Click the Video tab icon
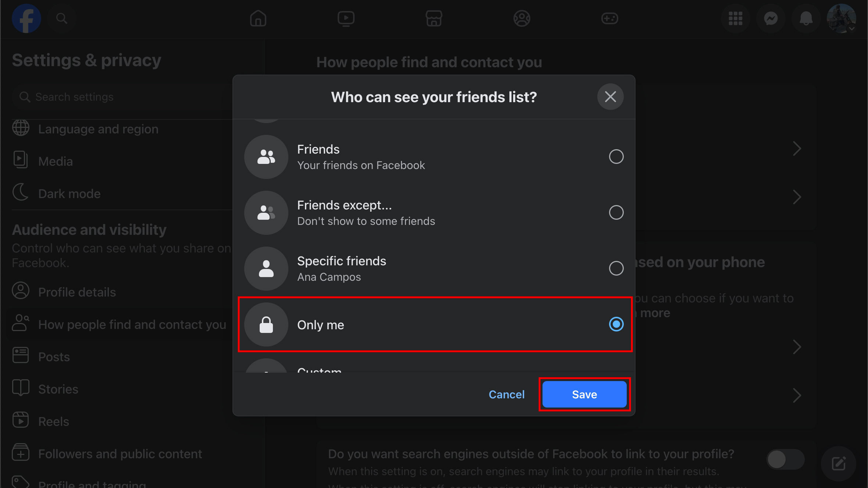 (346, 18)
